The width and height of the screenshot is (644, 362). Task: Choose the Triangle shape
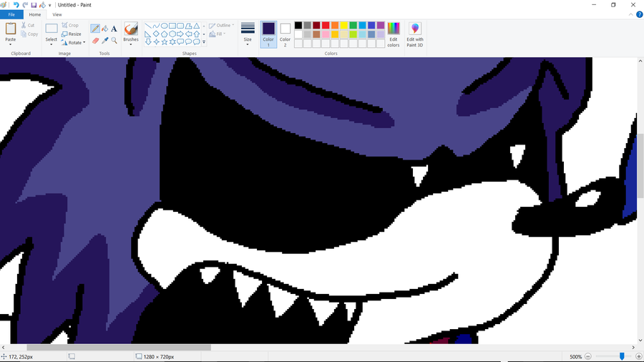coord(197,26)
